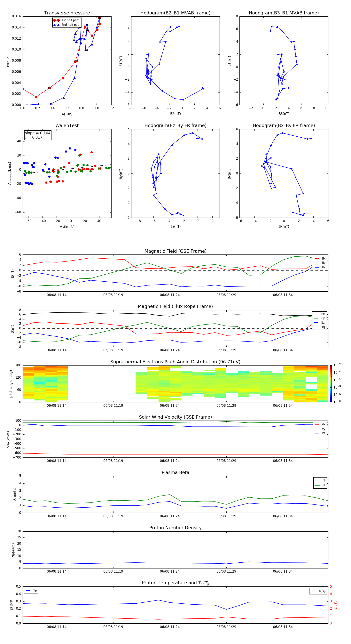351x644 pixels.
Task: Click '06/08 11:24' tick under Proton Number Density
Action: point(170,571)
